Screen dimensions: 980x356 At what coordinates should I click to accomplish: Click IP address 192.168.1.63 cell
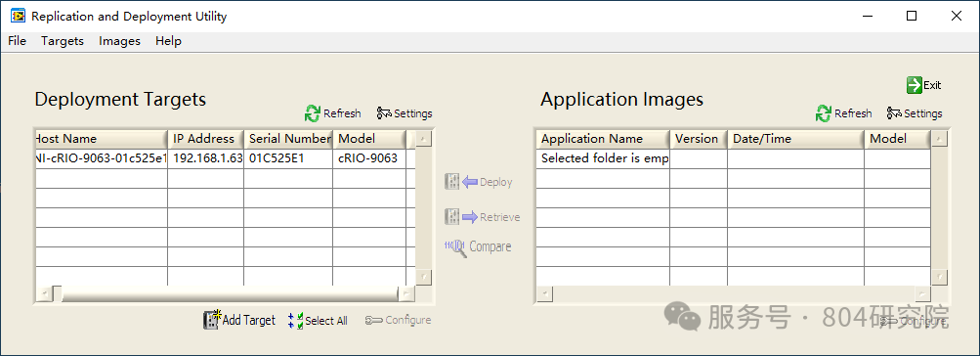point(205,158)
